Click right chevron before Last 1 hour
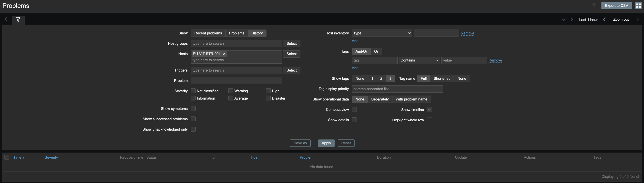 [572, 19]
